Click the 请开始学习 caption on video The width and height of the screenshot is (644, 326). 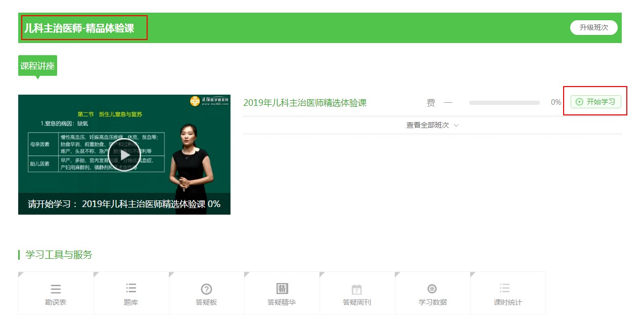124,204
